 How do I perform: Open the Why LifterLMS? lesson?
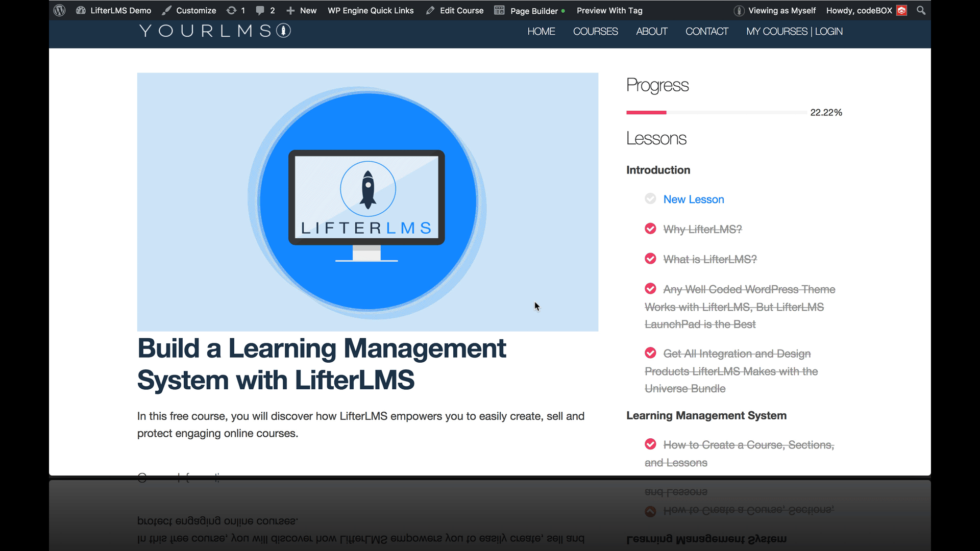702,230
